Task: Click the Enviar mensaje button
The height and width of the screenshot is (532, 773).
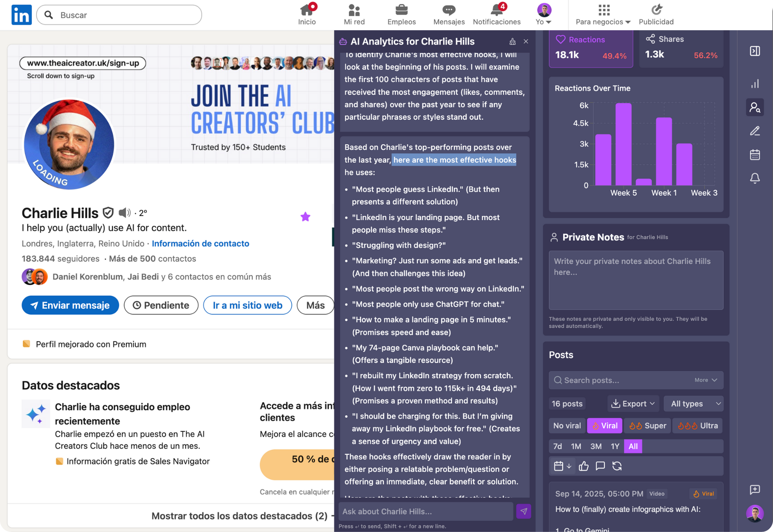Action: [70, 305]
